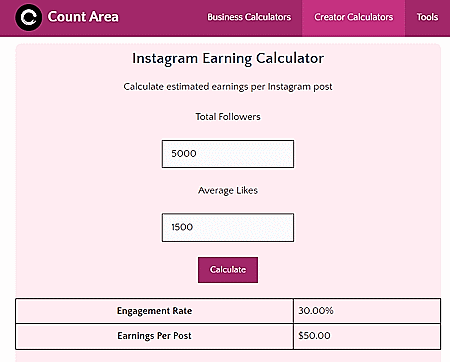Screen dimensions: 450x362
Task: Click the Instagram Earning Calculator heading
Action: (x=228, y=58)
